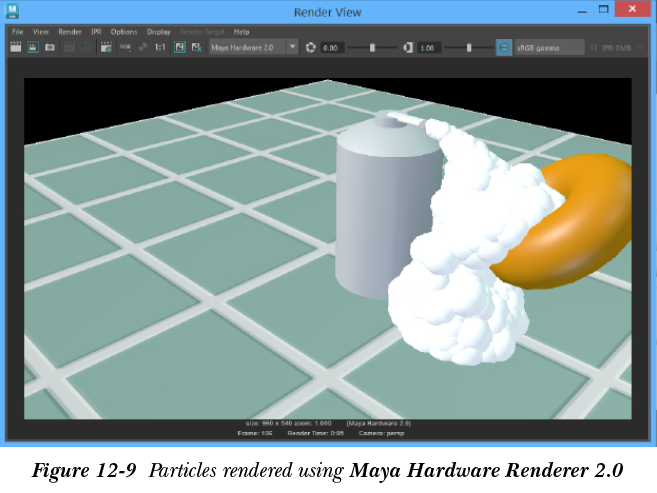The height and width of the screenshot is (493, 657).
Task: Click the exposure value field showing 0.00
Action: click(332, 47)
